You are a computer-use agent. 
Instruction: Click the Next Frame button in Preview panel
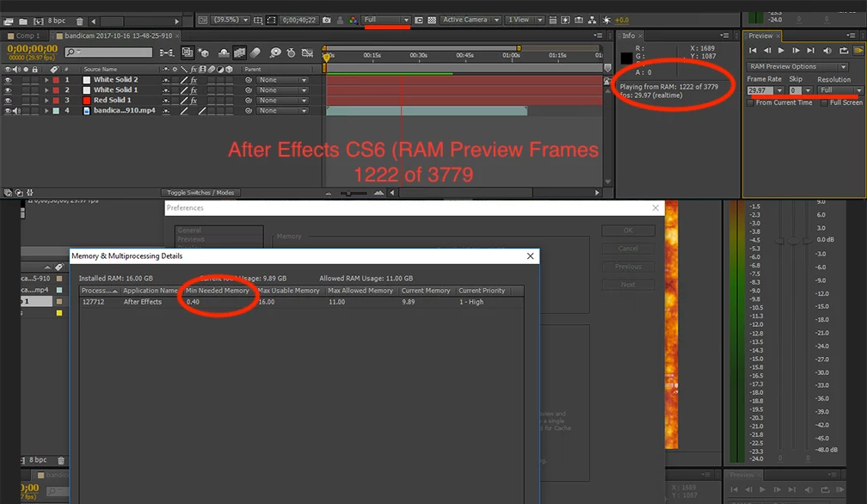796,50
